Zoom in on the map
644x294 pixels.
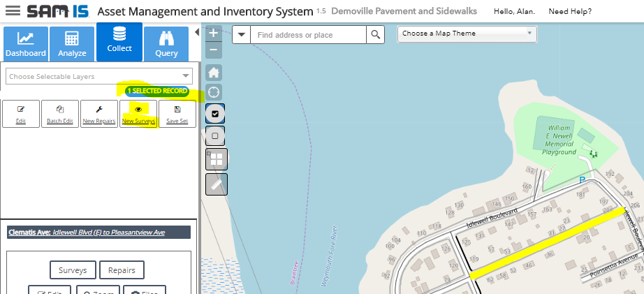click(214, 33)
